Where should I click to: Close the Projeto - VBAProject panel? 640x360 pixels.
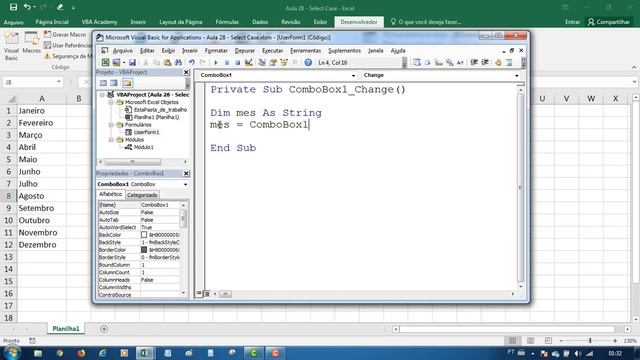tap(186, 72)
